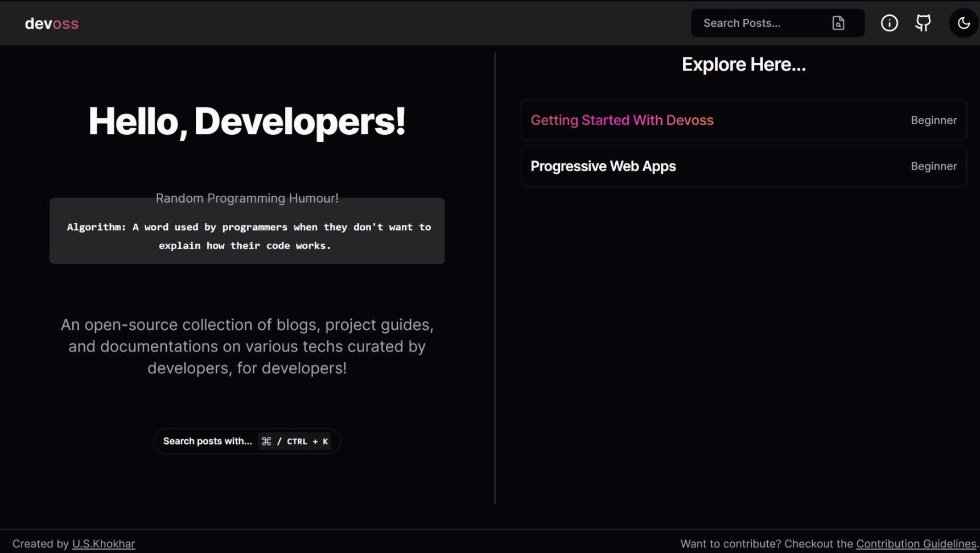The height and width of the screenshot is (553, 980).
Task: Open the GitHub icon link
Action: (x=923, y=23)
